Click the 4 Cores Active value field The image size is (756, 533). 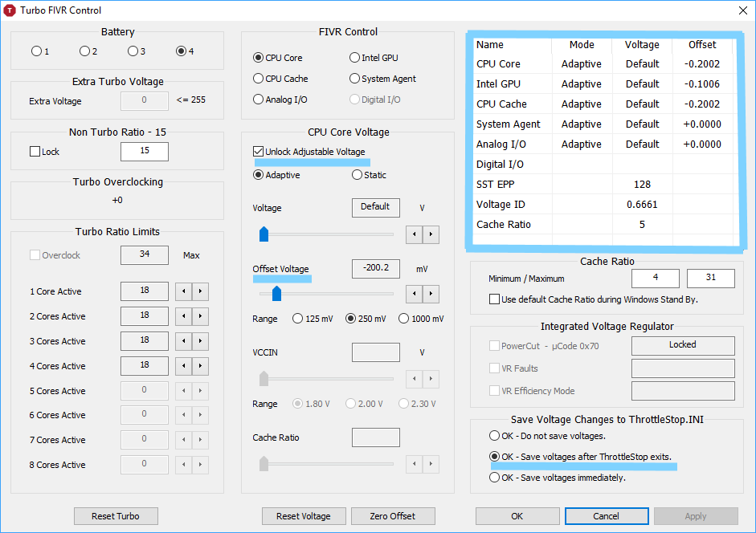pyautogui.click(x=145, y=366)
